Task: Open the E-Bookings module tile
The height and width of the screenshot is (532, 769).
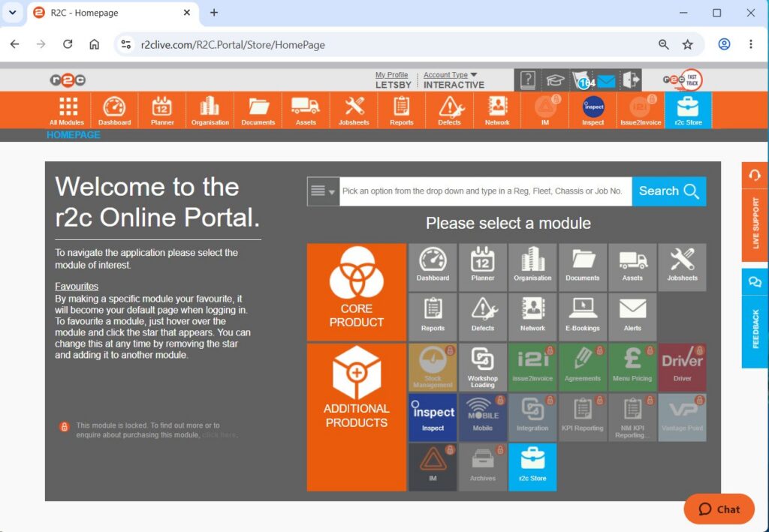Action: 583,317
